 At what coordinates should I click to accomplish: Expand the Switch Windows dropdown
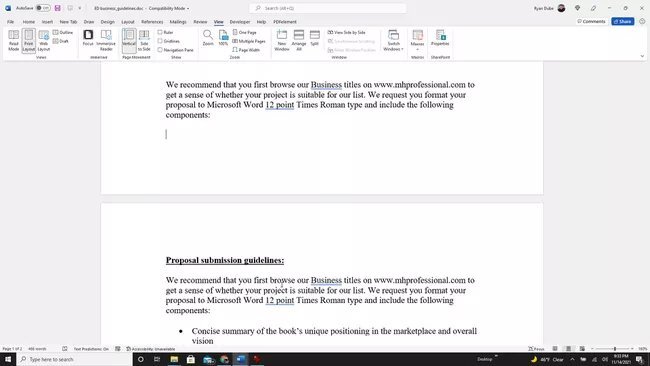[x=393, y=40]
